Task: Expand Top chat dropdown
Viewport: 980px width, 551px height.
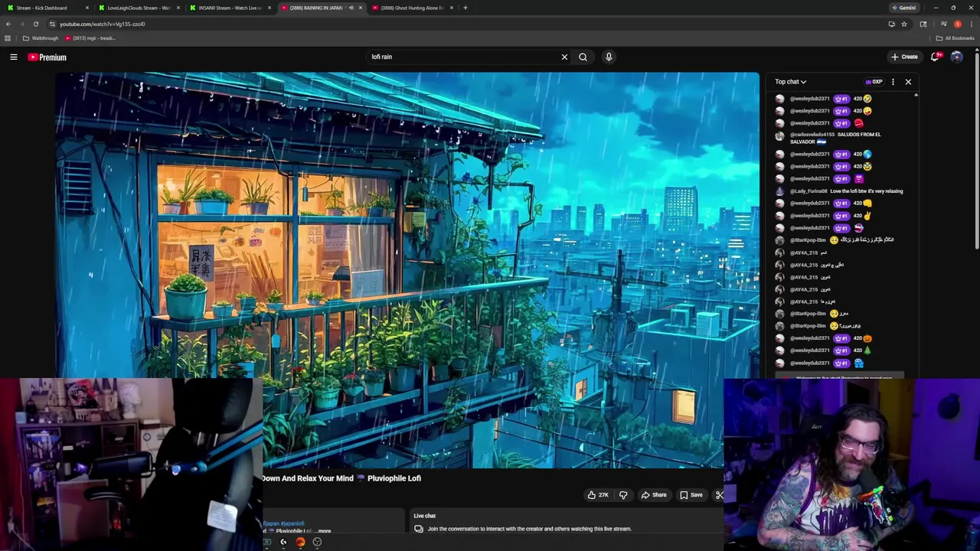Action: (x=790, y=82)
